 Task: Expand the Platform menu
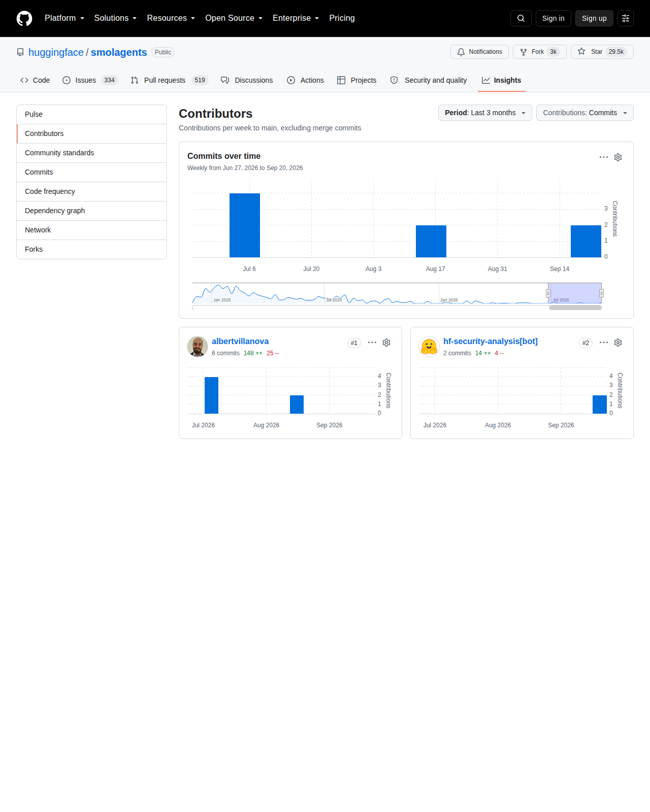(64, 18)
